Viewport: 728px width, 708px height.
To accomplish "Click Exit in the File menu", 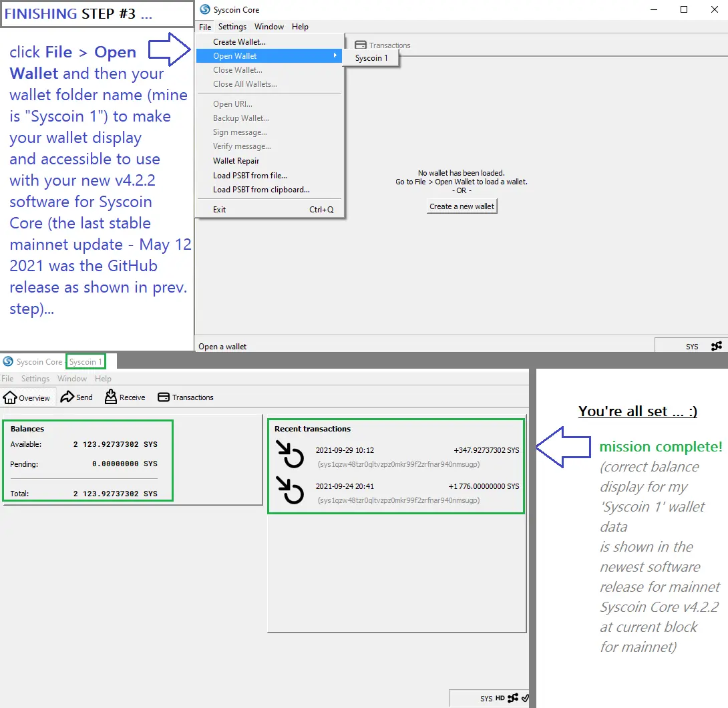I will (x=270, y=209).
